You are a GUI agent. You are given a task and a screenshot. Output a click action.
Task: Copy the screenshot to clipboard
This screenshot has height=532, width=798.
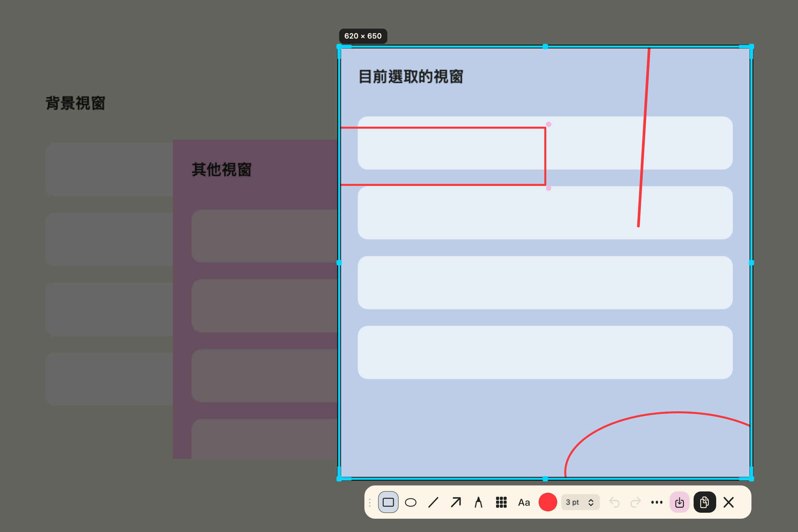coord(705,502)
